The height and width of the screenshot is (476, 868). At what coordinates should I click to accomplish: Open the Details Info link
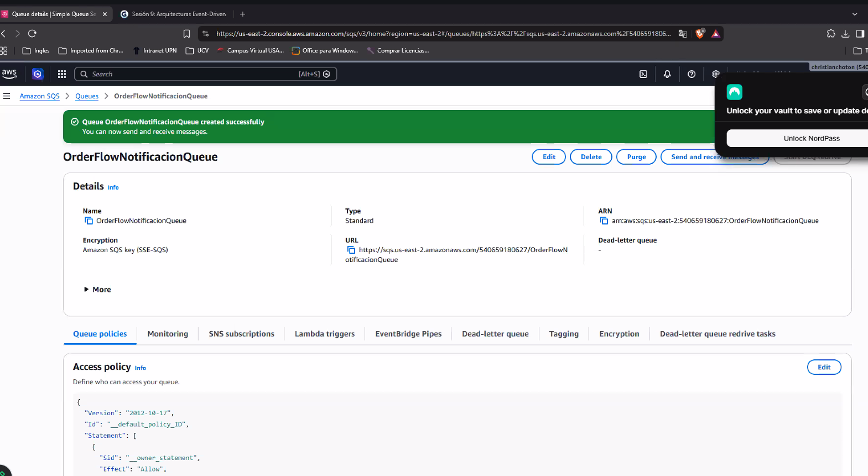(x=113, y=187)
